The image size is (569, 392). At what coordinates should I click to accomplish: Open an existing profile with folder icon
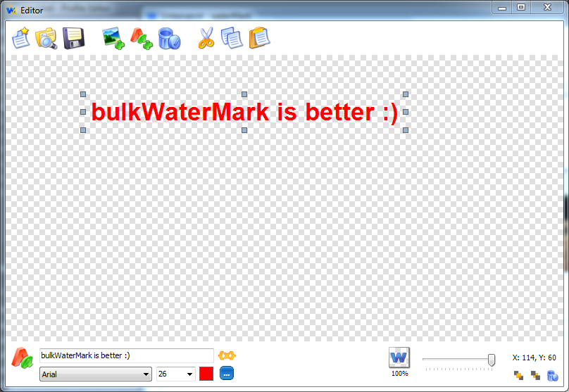(x=46, y=38)
